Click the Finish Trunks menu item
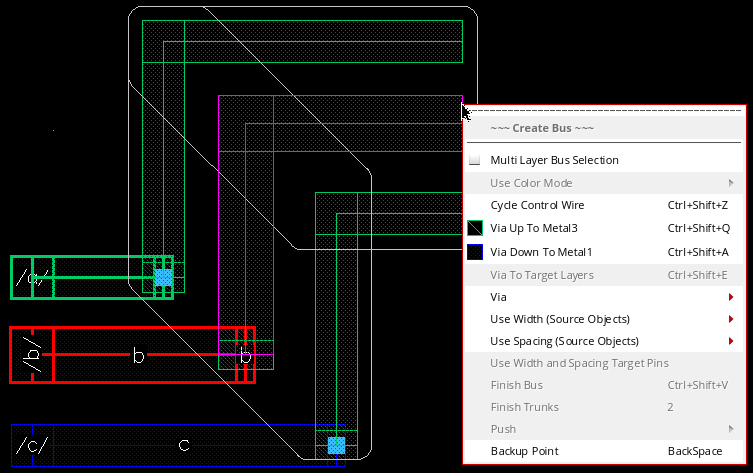 [524, 407]
